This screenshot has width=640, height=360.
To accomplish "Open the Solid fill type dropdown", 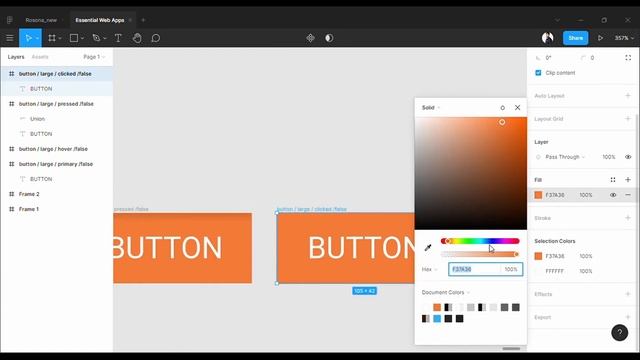I will click(x=431, y=108).
